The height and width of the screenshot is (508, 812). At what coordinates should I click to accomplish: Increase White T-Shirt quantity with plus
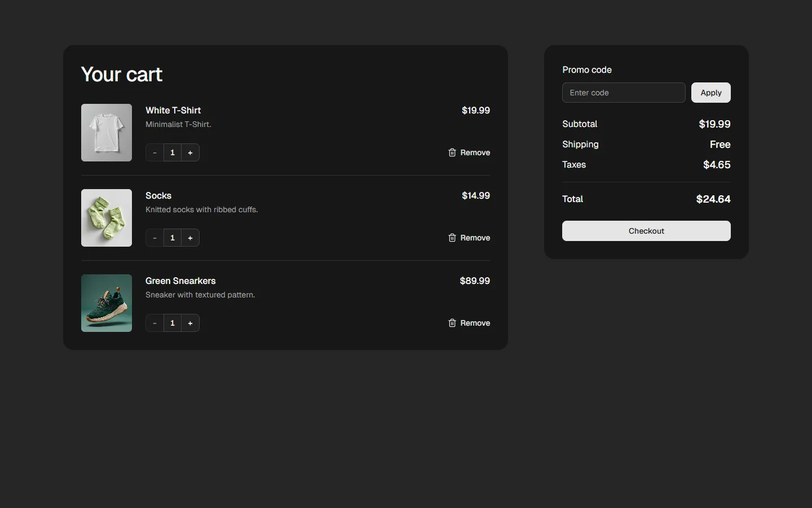point(190,152)
